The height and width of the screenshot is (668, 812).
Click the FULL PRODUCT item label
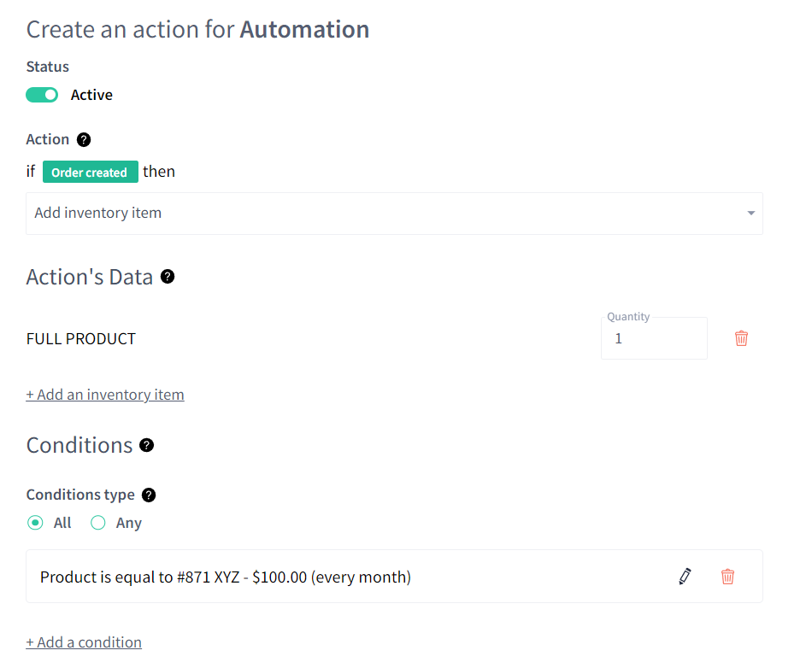point(81,339)
